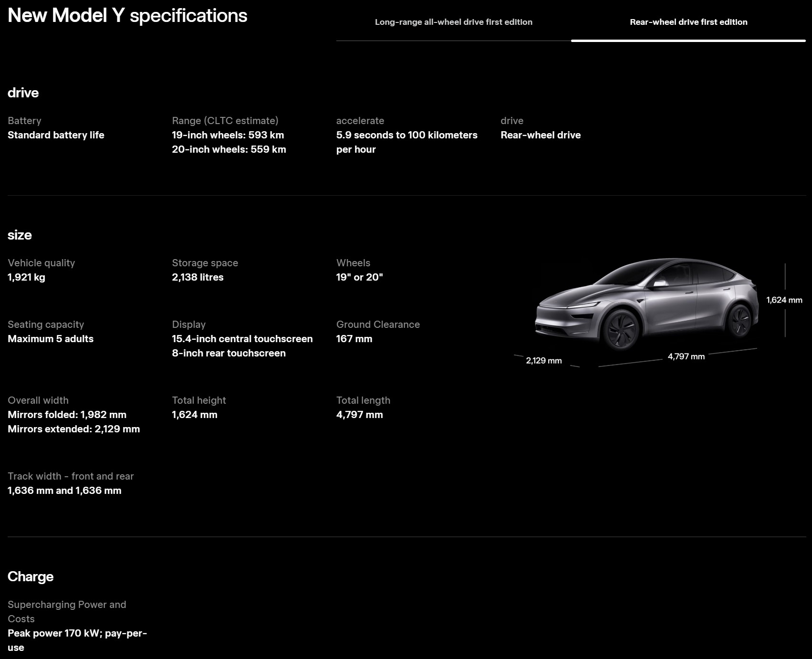The image size is (812, 659).
Task: Click the New Model Y specifications heading
Action: click(127, 15)
